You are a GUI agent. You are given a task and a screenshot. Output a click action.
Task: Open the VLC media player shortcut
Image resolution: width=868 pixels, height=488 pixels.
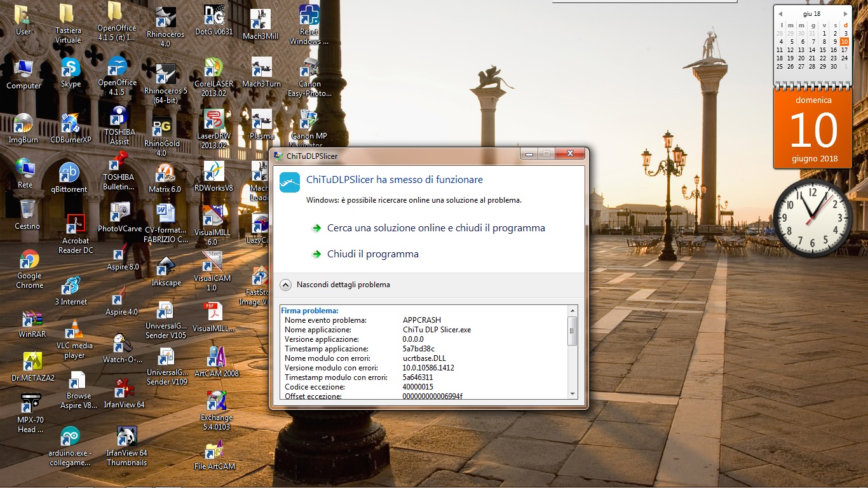click(x=75, y=330)
